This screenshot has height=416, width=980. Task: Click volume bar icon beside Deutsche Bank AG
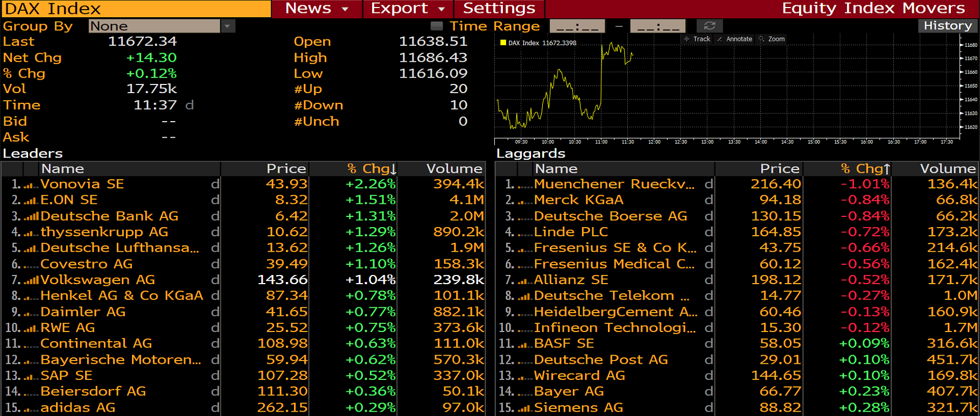tap(31, 216)
